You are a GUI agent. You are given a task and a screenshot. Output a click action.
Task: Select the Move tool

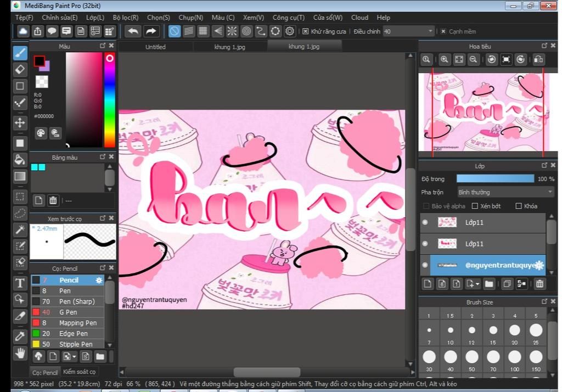pos(20,122)
